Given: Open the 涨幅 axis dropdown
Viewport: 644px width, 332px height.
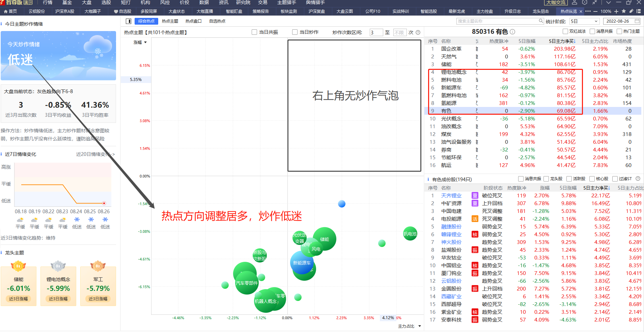Looking at the screenshot, I should pyautogui.click(x=140, y=43).
